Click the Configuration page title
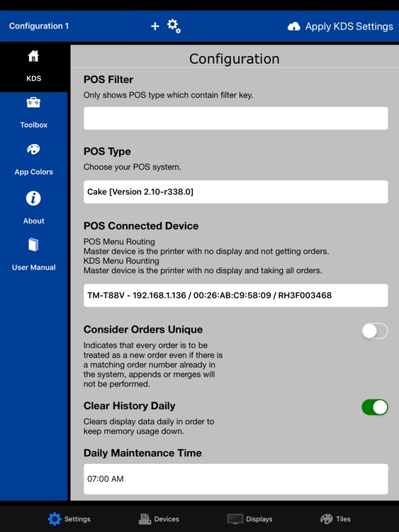The width and height of the screenshot is (399, 532). (x=235, y=59)
